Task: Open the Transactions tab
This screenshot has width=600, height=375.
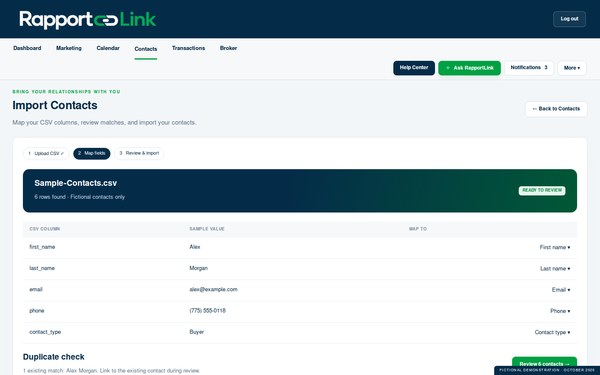Action: pyautogui.click(x=188, y=48)
